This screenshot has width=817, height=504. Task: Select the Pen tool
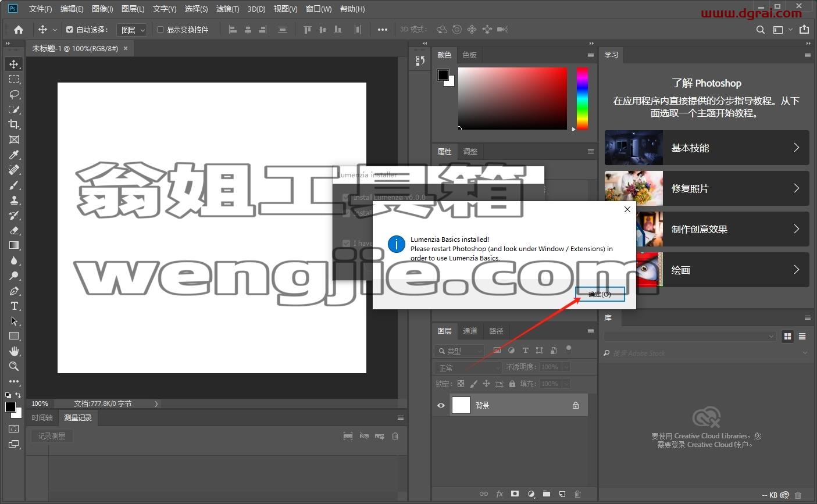coord(14,291)
